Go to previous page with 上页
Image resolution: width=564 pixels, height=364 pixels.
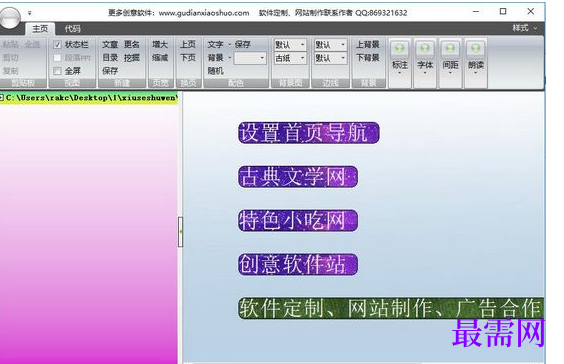coord(188,45)
